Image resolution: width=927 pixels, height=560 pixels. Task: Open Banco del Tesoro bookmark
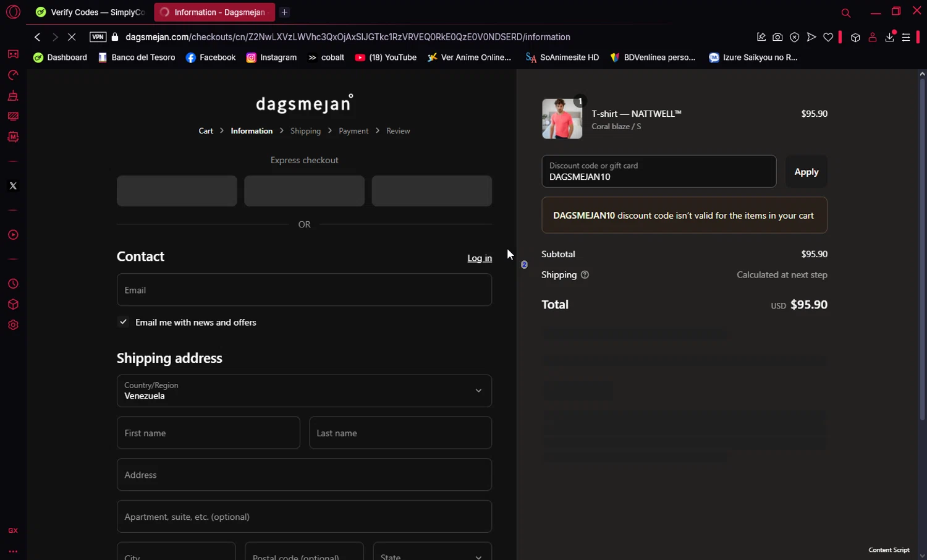tap(137, 57)
